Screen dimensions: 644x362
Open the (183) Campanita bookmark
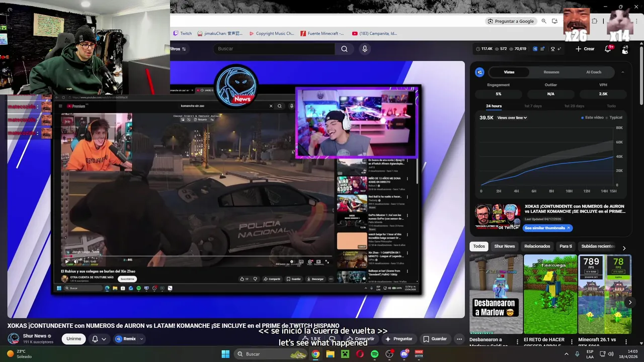pos(375,34)
